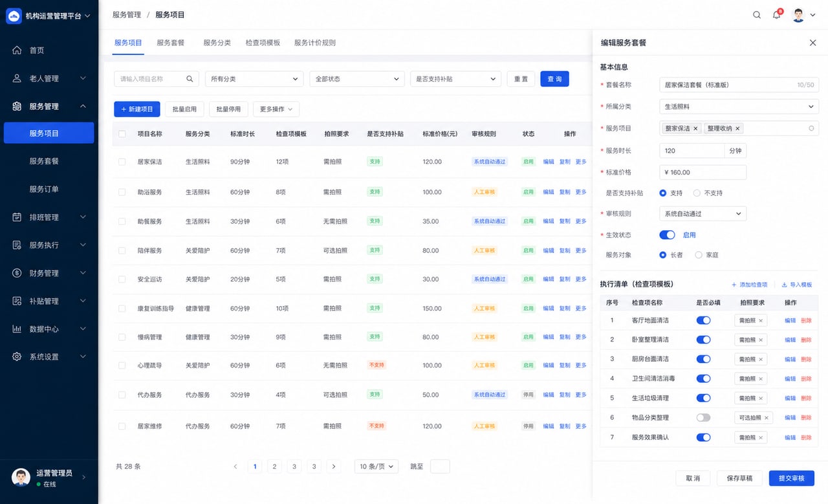Switch to the 服务套餐 tab

tap(171, 43)
